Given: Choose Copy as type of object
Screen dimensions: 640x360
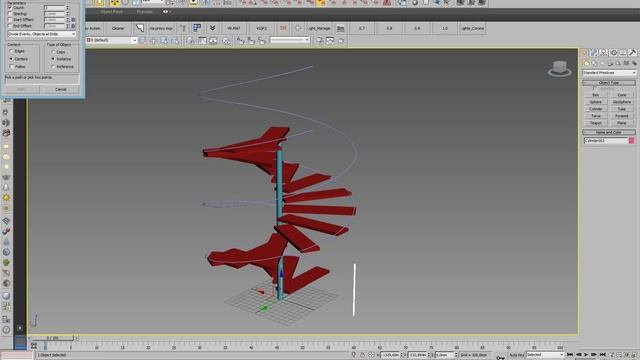Looking at the screenshot, I should click(x=53, y=52).
